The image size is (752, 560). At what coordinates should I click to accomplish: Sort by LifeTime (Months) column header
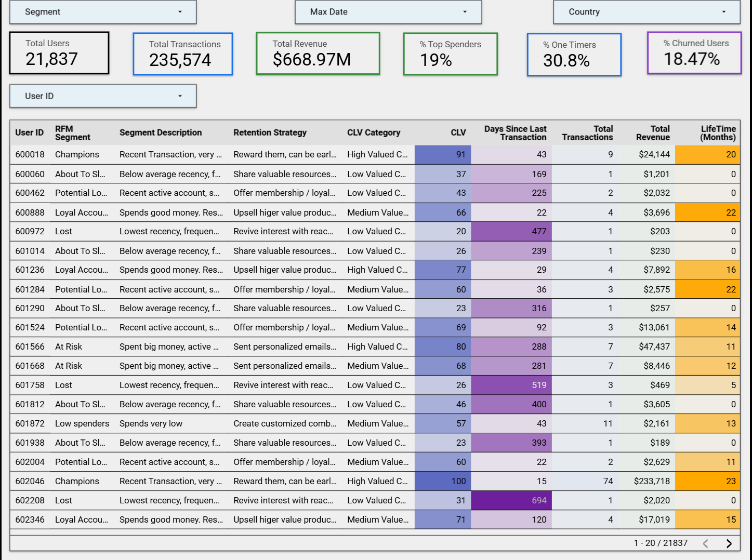coord(718,133)
